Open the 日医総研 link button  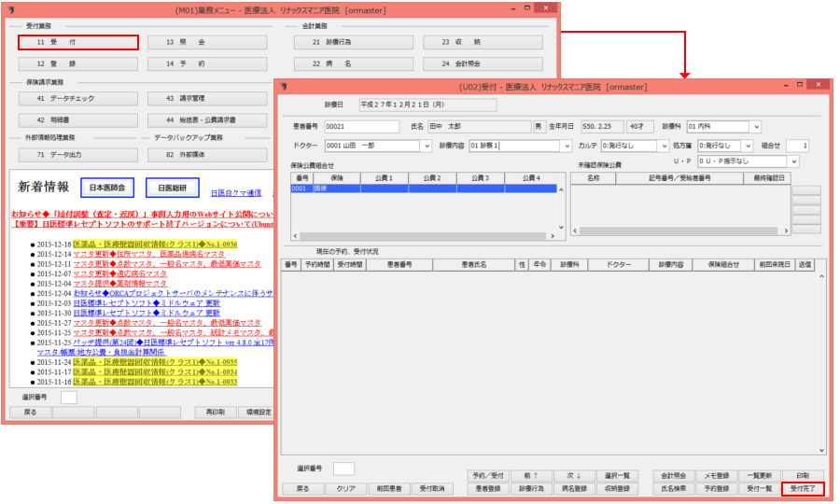click(172, 188)
